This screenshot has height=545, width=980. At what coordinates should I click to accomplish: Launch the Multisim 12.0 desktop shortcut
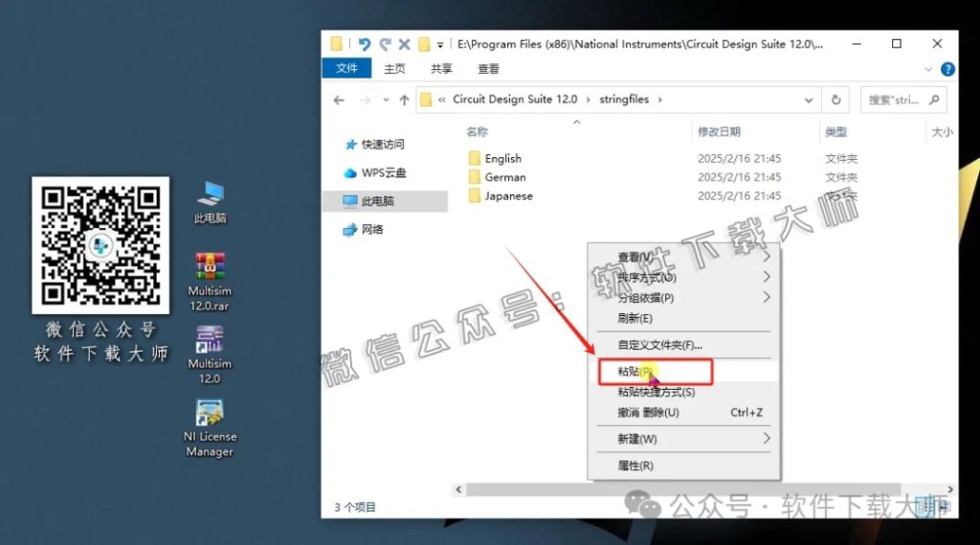point(210,353)
